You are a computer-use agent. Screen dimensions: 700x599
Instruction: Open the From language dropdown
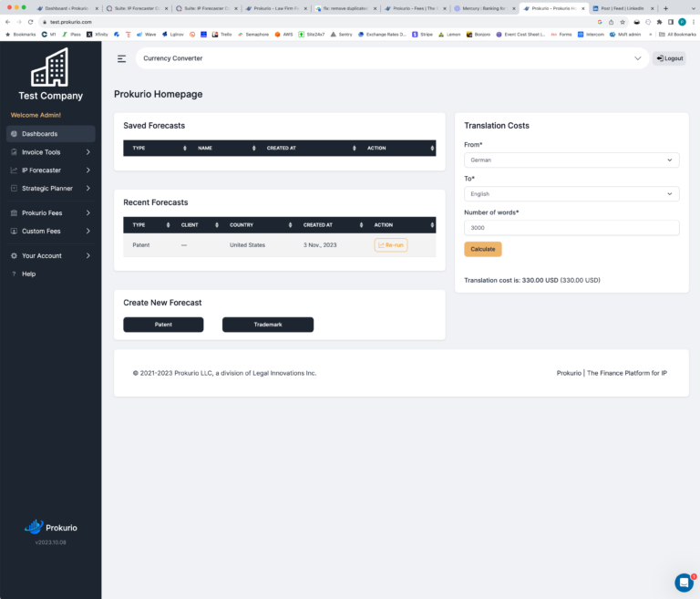571,160
